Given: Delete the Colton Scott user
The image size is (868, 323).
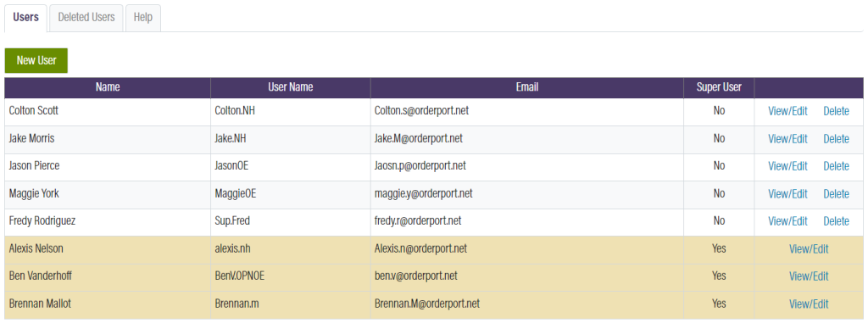Looking at the screenshot, I should (x=836, y=111).
